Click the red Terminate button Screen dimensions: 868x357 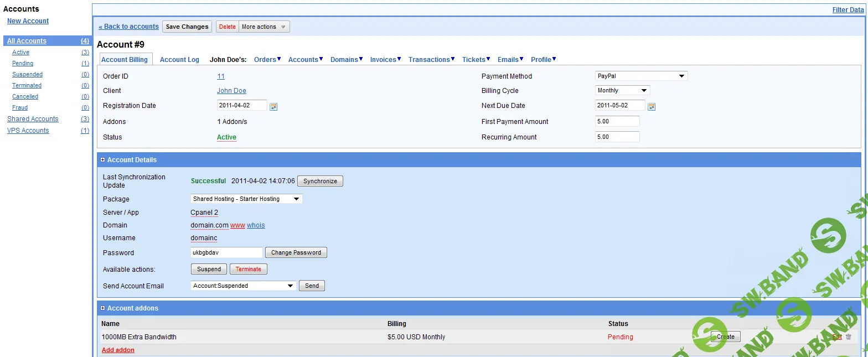click(248, 269)
